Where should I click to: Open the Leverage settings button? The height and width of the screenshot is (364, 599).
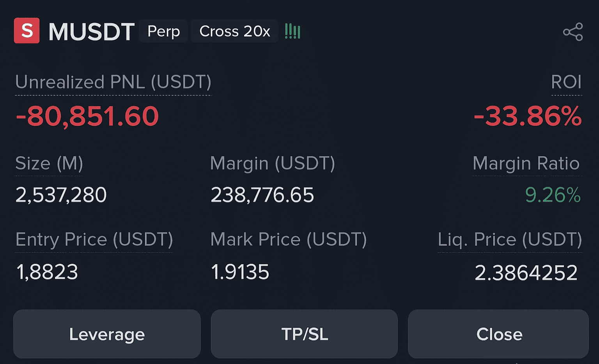107,334
